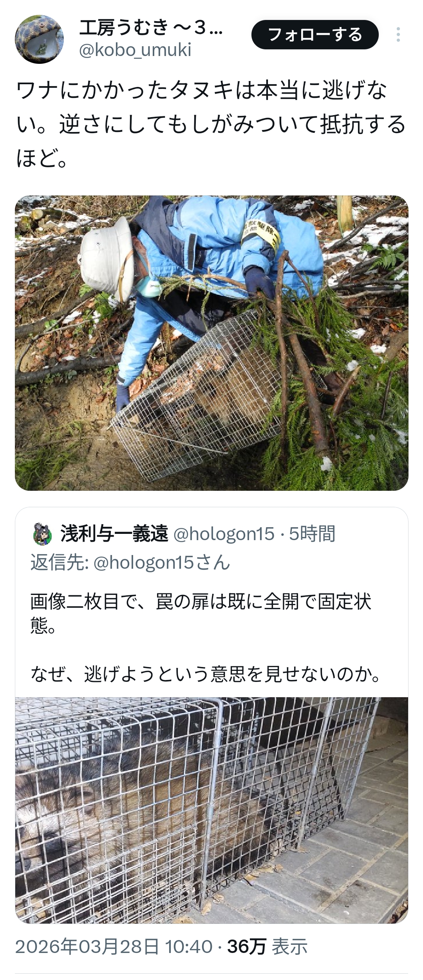Click the 2026年03月28日 10:40 timestamp
The width and height of the screenshot is (423, 980).
[x=114, y=947]
